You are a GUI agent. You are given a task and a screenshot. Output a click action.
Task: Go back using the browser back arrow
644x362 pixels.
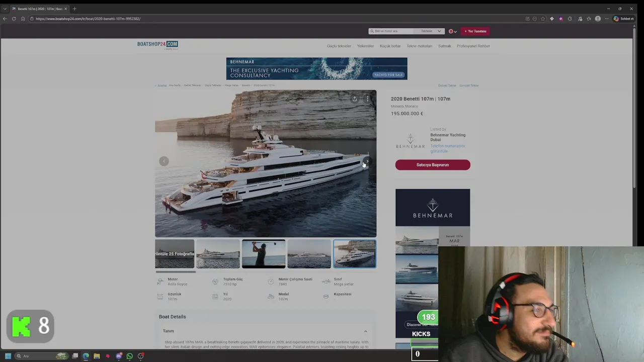pos(5,19)
